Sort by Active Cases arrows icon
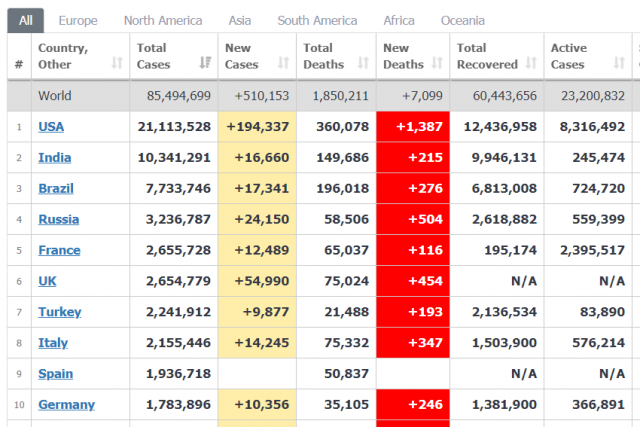The image size is (640, 427). [619, 63]
